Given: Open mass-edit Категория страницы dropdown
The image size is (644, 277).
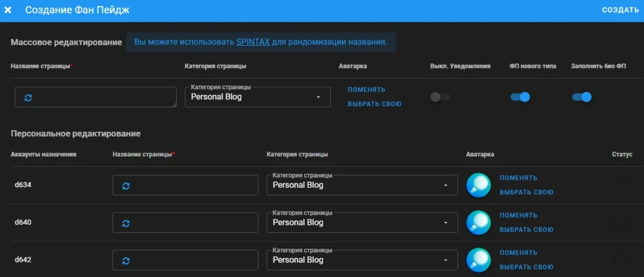Looking at the screenshot, I should (257, 97).
